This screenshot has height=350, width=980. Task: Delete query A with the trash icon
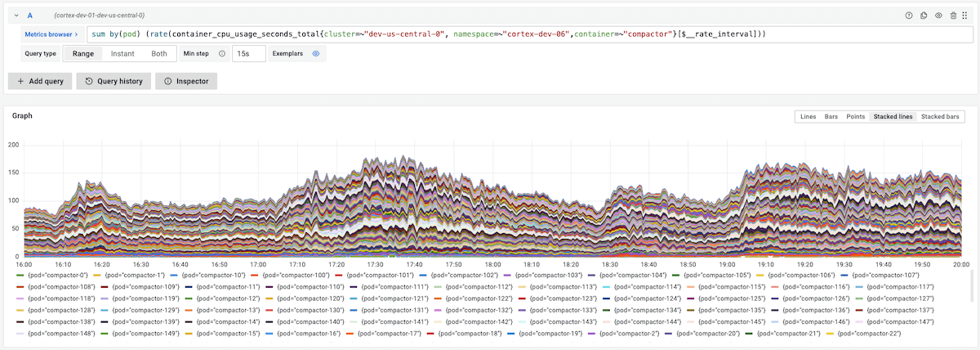(x=953, y=16)
